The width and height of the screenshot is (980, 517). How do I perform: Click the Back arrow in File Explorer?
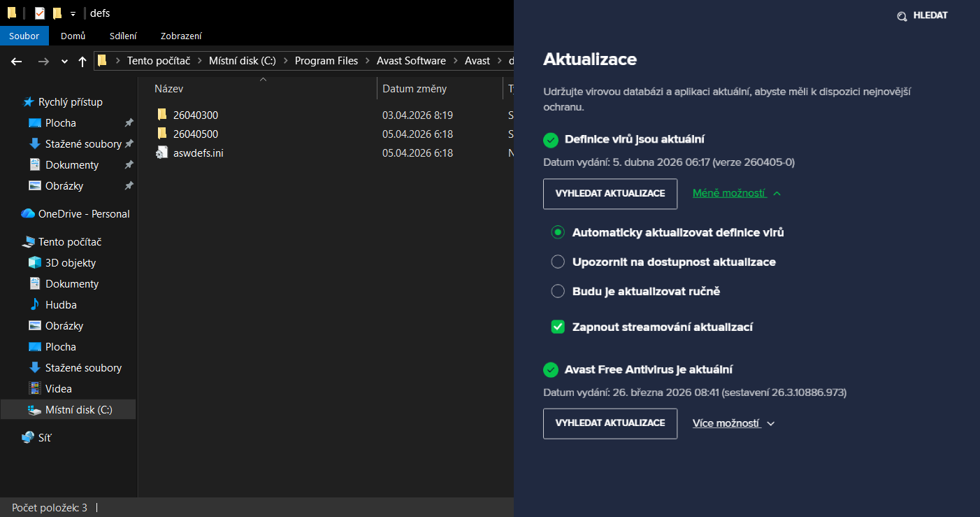[17, 62]
